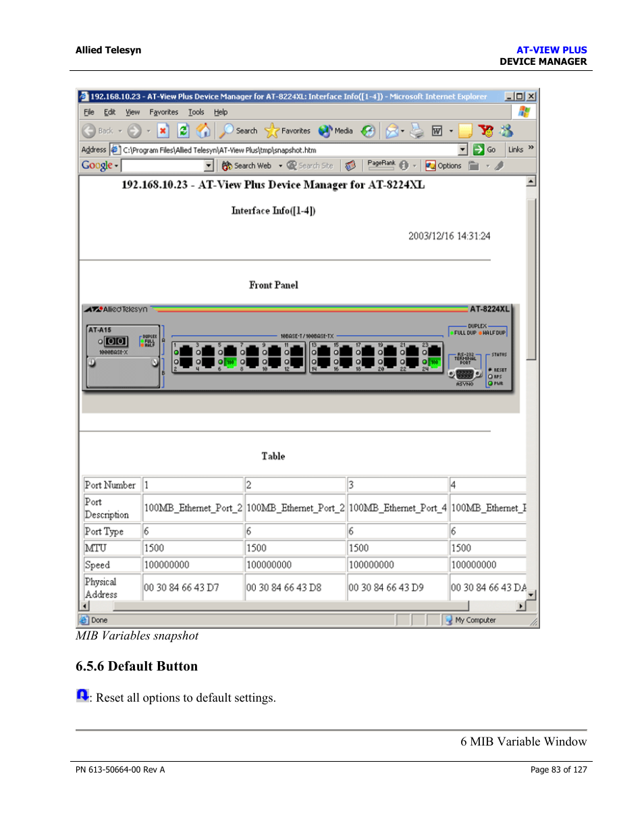Click the RS-232 terminal port connector
This screenshot has width=644, height=834.
coord(464,374)
